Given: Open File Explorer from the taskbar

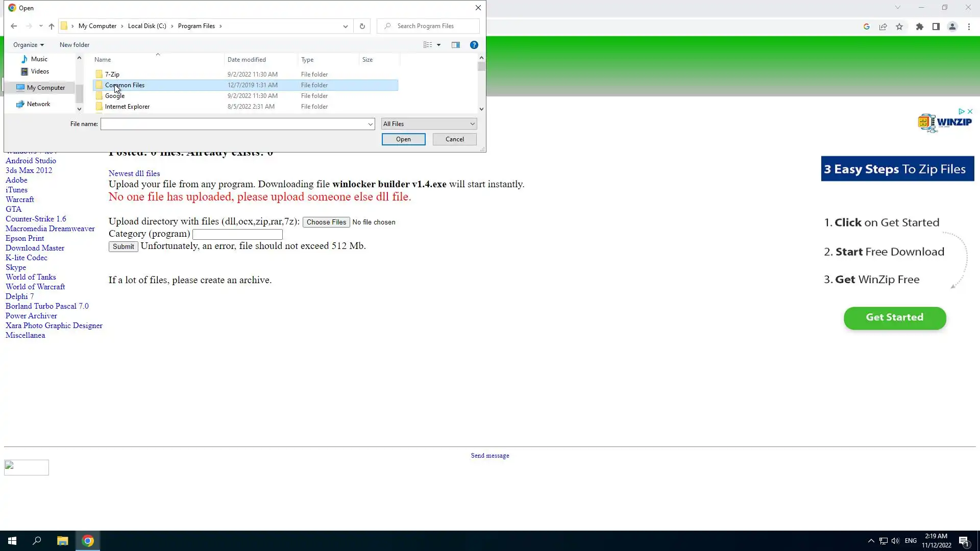Looking at the screenshot, I should pyautogui.click(x=62, y=541).
